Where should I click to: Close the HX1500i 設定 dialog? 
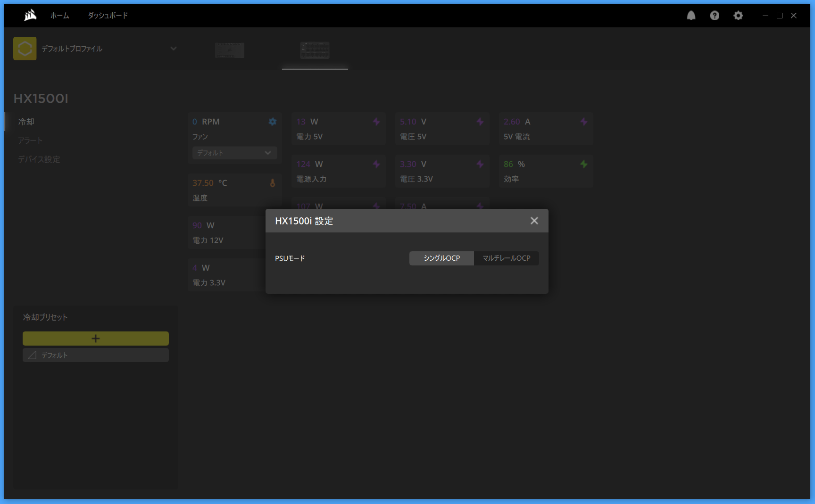pos(534,221)
